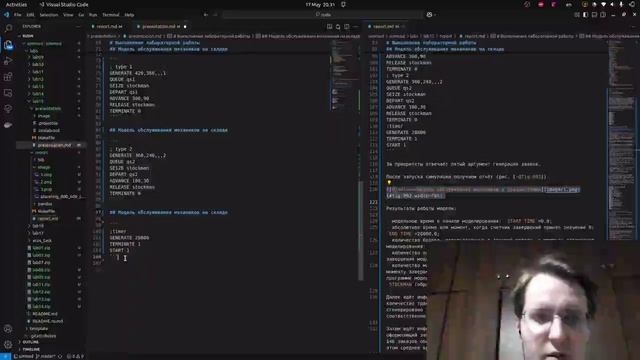Image resolution: width=640 pixels, height=360 pixels.
Task: Click line GENERATE 20000 in left editor
Action: point(129,238)
